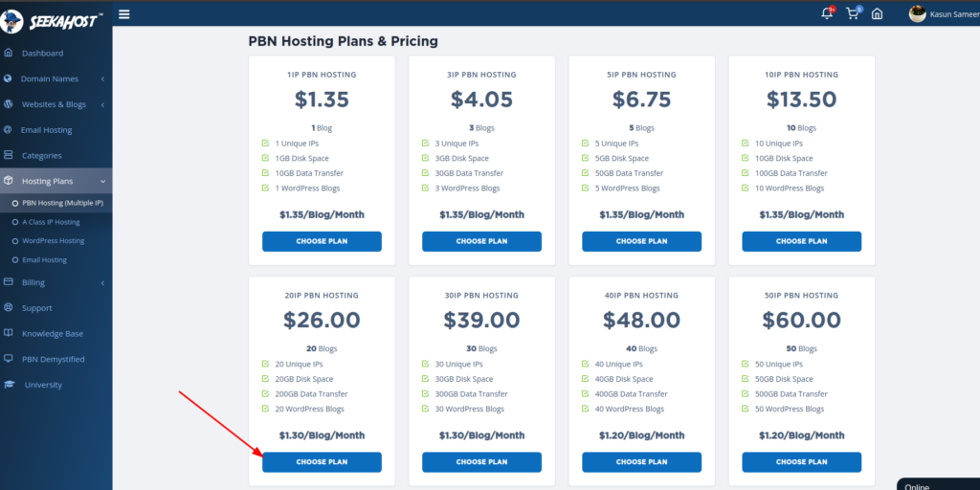Open the notifications bell
The height and width of the screenshot is (490, 980).
point(827,13)
